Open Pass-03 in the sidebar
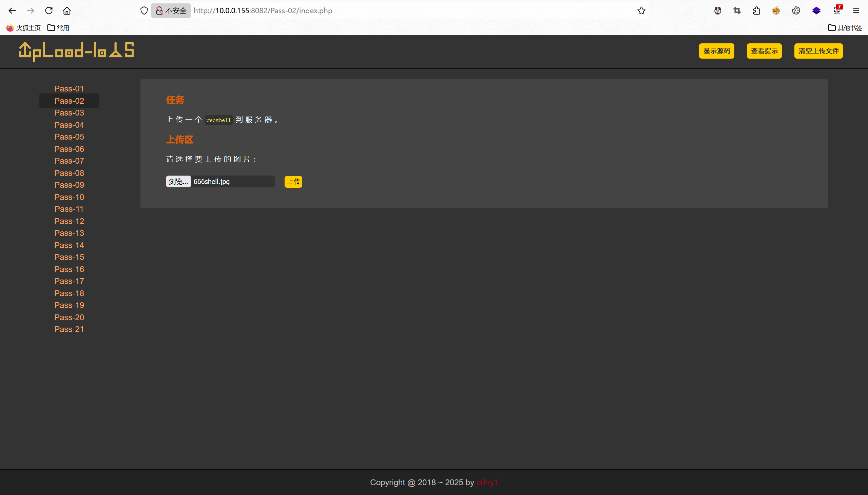The height and width of the screenshot is (495, 868). pos(69,112)
